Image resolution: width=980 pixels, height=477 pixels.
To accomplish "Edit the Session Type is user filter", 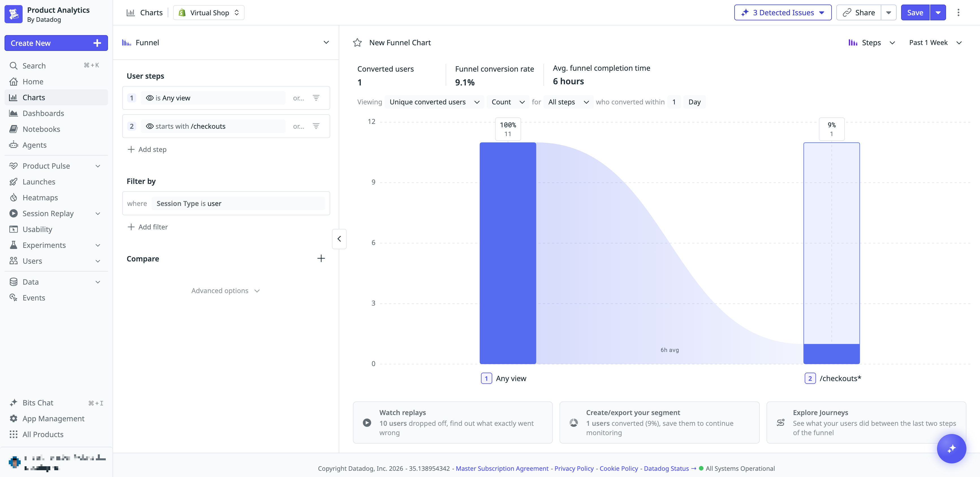I will 238,203.
